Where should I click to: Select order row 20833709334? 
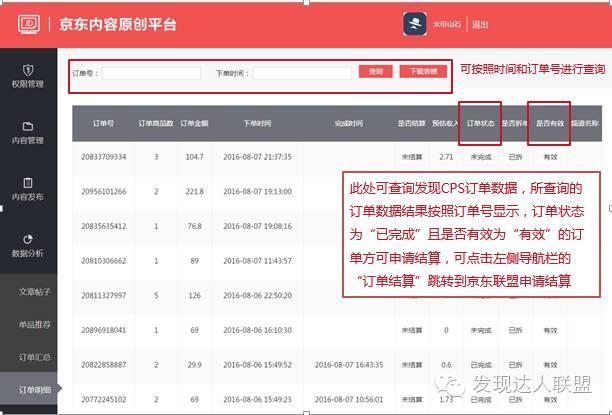[105, 157]
